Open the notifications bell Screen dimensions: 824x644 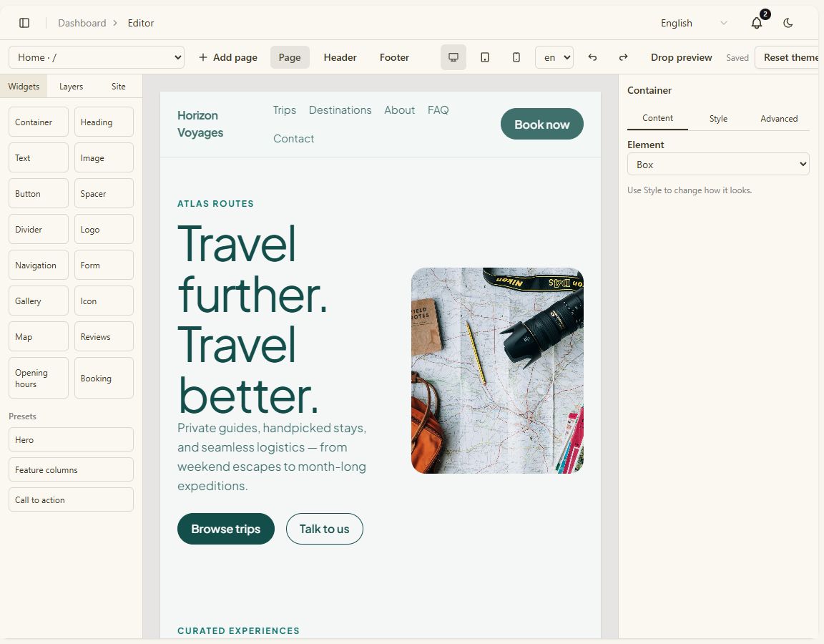[756, 23]
